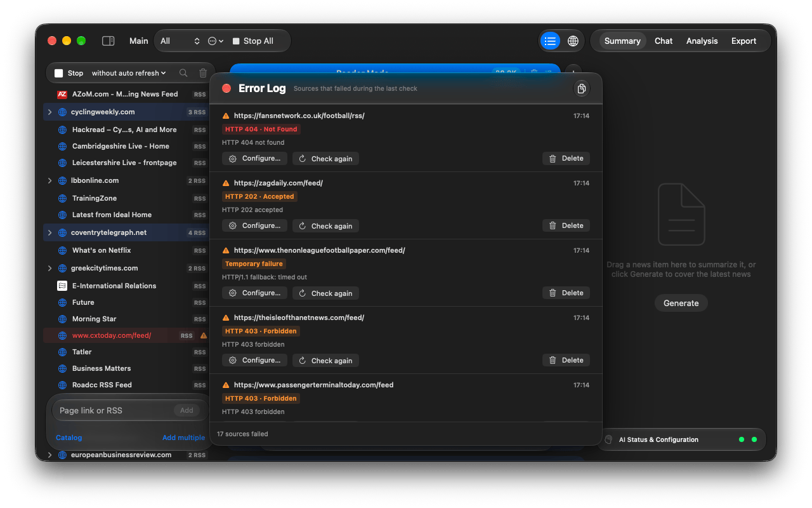Screen dimensions: 812x508
Task: Toggle the sidebar panel icon
Action: pyautogui.click(x=108, y=41)
